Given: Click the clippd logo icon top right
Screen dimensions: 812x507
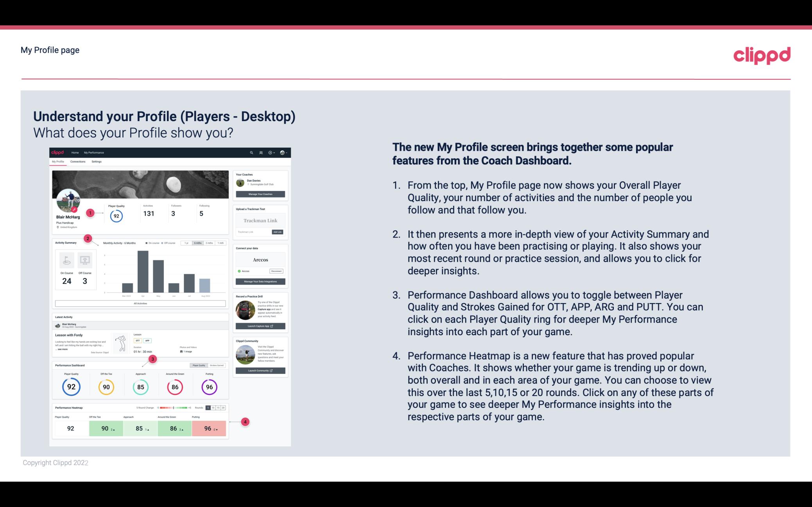Looking at the screenshot, I should point(762,54).
